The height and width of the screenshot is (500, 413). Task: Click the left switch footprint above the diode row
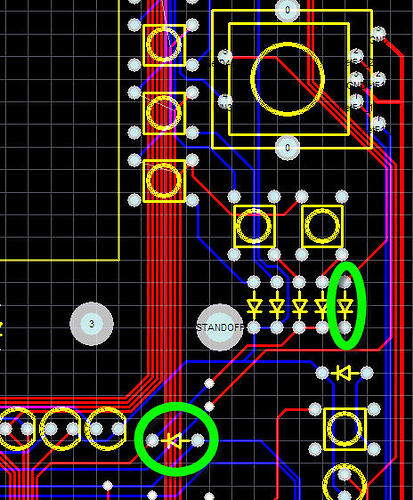pyautogui.click(x=254, y=226)
